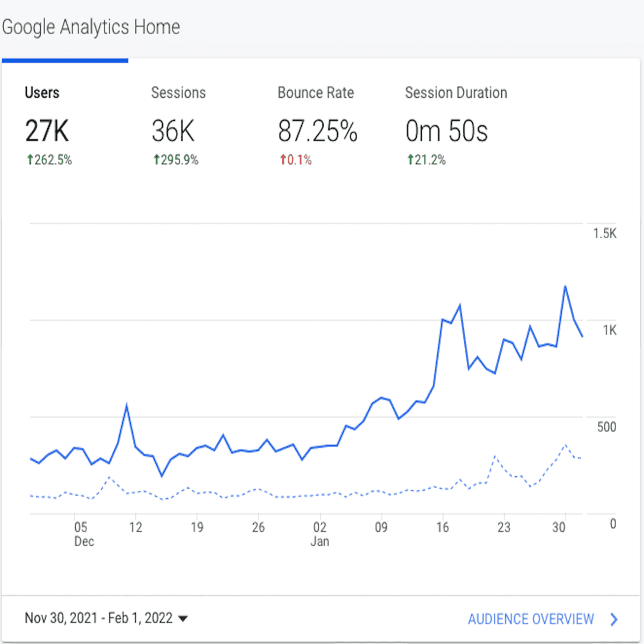644x644 pixels.
Task: Open the date range dropdown arrow
Action: click(183, 619)
